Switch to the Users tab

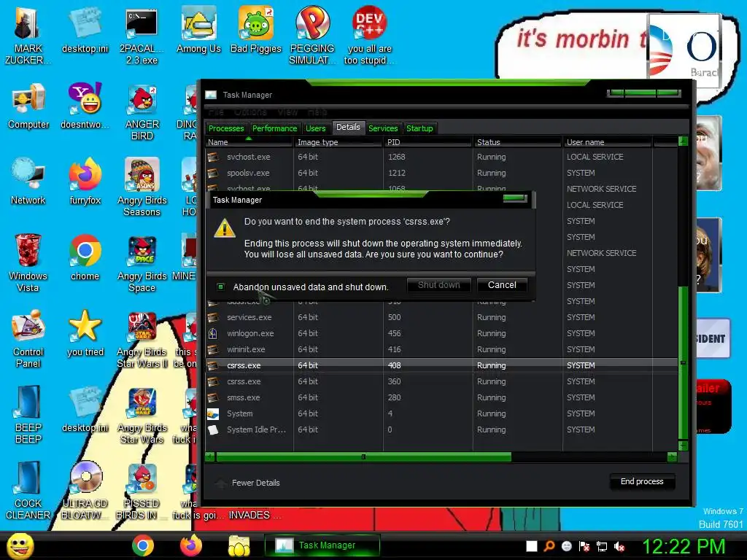click(316, 128)
